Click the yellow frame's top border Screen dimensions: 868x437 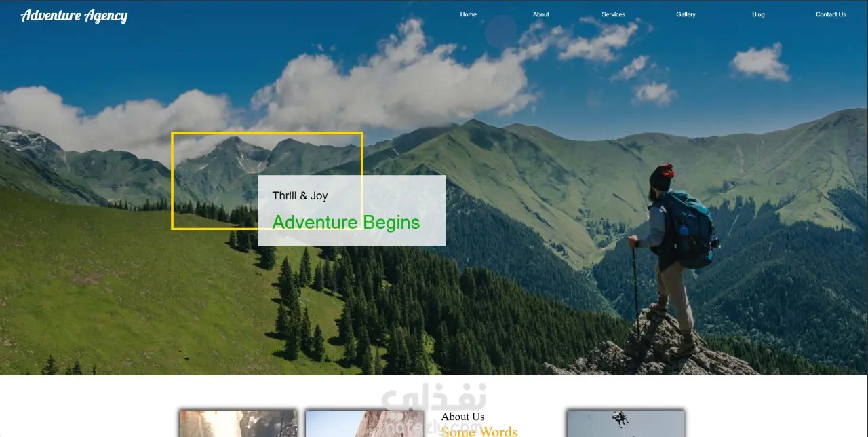pos(267,133)
